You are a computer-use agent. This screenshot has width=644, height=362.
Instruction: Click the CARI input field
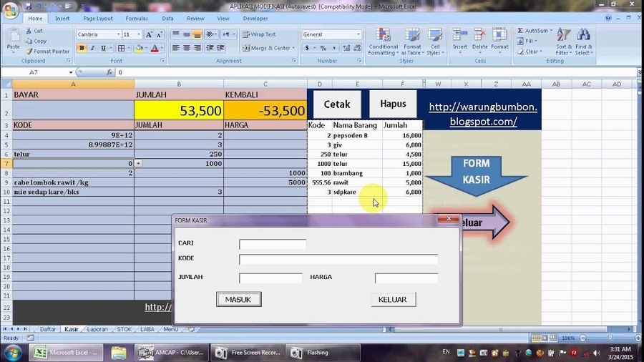pos(273,244)
